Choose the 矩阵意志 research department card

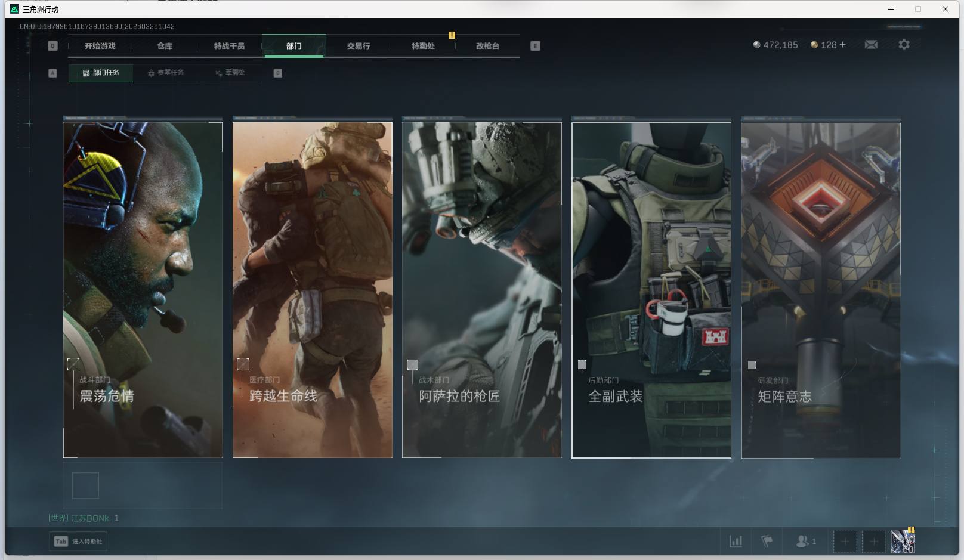coord(820,290)
